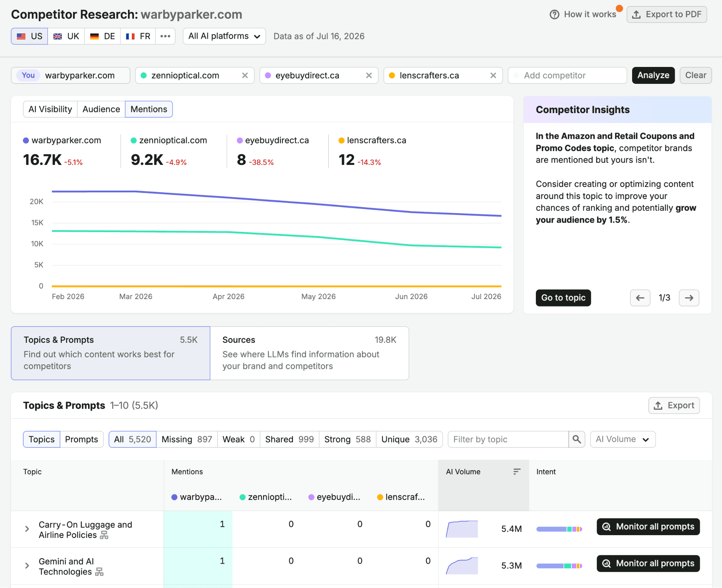Open more countries via the ellipsis icon
The width and height of the screenshot is (722, 588).
165,36
